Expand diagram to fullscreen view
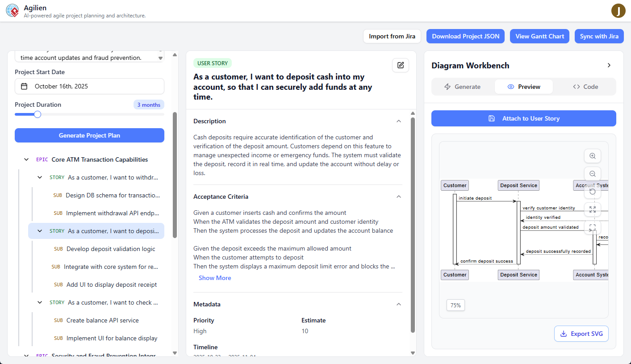This screenshot has width=631, height=364. (x=592, y=209)
